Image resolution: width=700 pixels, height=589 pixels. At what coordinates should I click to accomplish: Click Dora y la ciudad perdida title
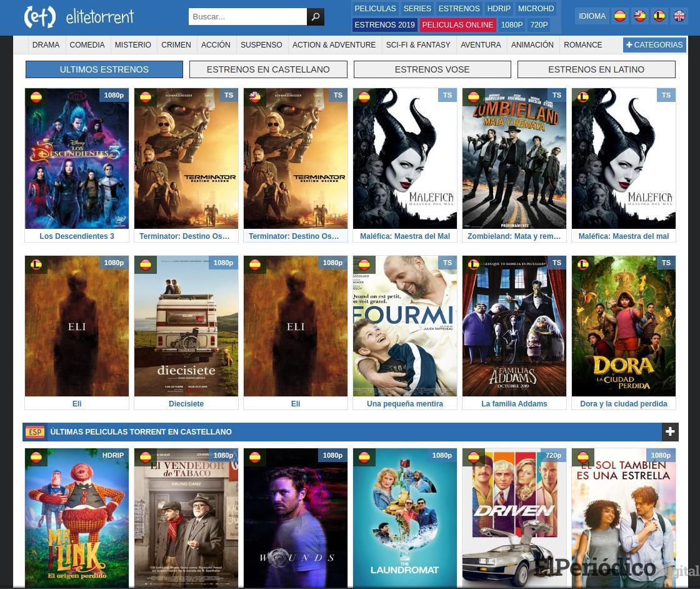624,404
